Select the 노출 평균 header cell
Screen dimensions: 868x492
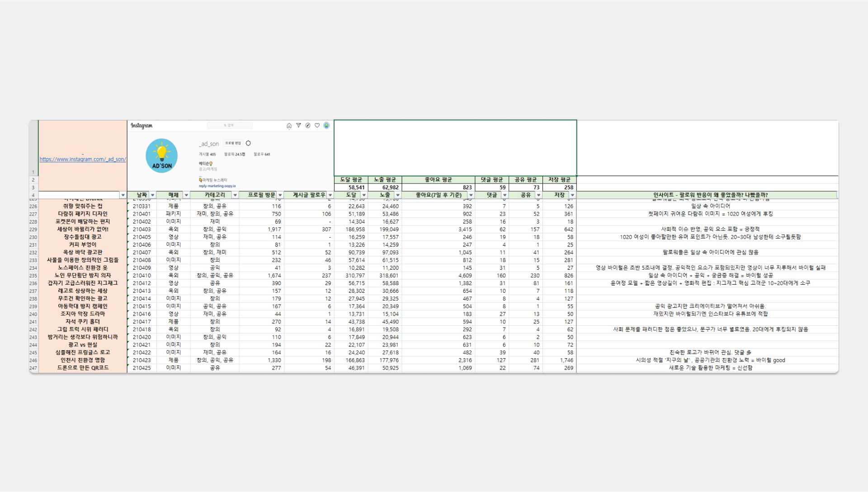(x=385, y=180)
